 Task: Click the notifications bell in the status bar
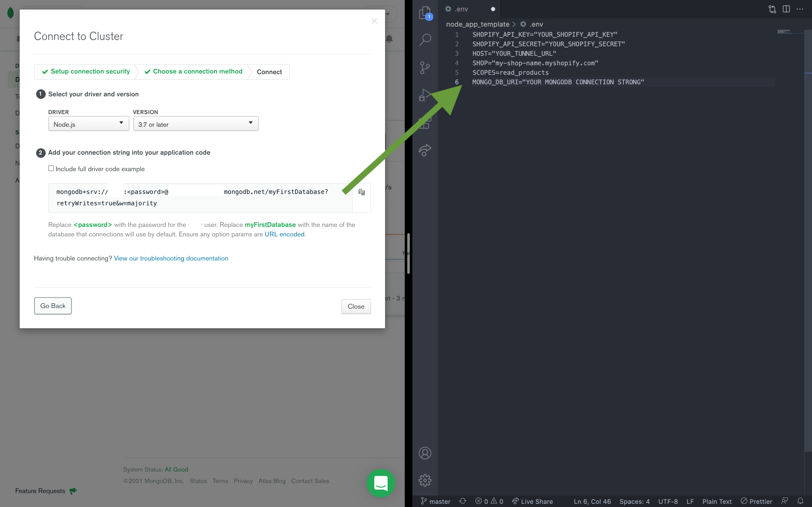tap(801, 501)
